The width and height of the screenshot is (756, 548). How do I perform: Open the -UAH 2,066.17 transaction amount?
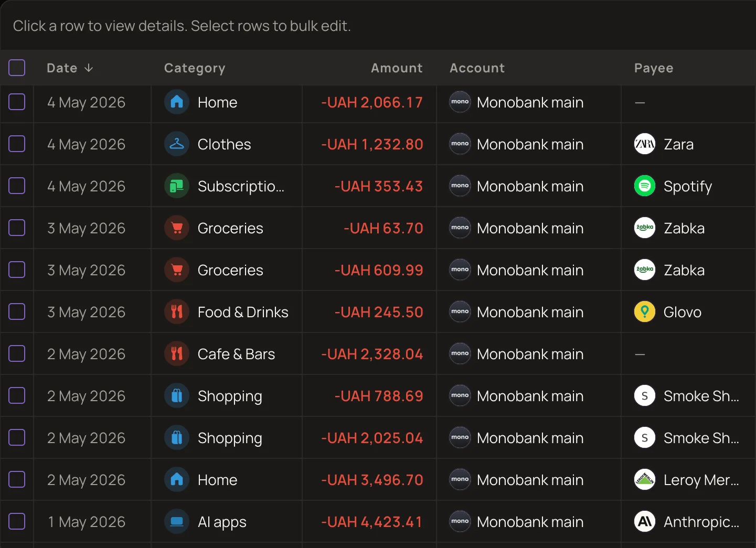372,102
